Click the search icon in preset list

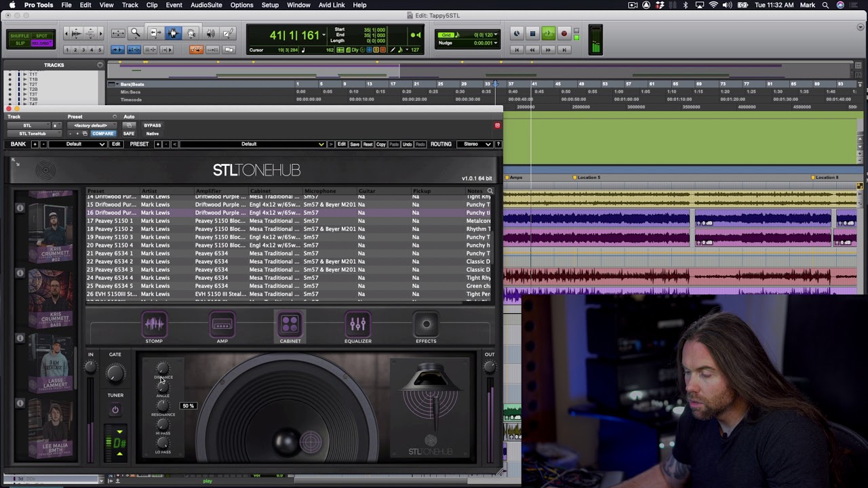490,191
